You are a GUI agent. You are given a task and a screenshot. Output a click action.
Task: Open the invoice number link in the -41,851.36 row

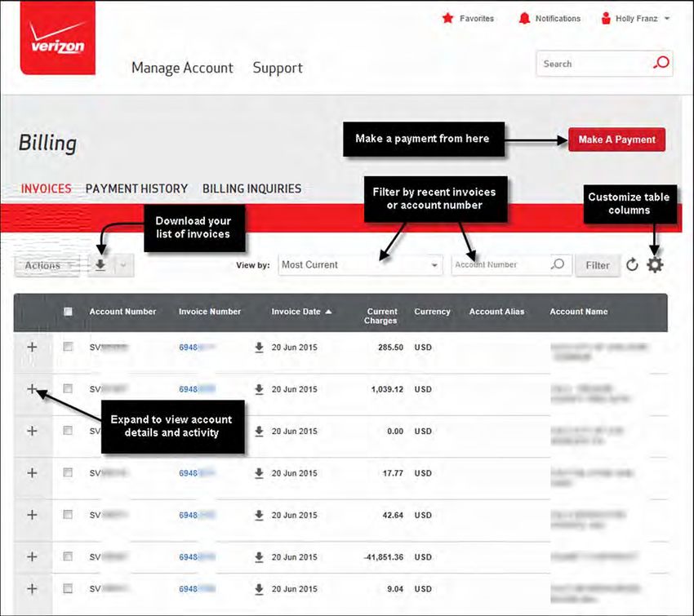(x=197, y=557)
